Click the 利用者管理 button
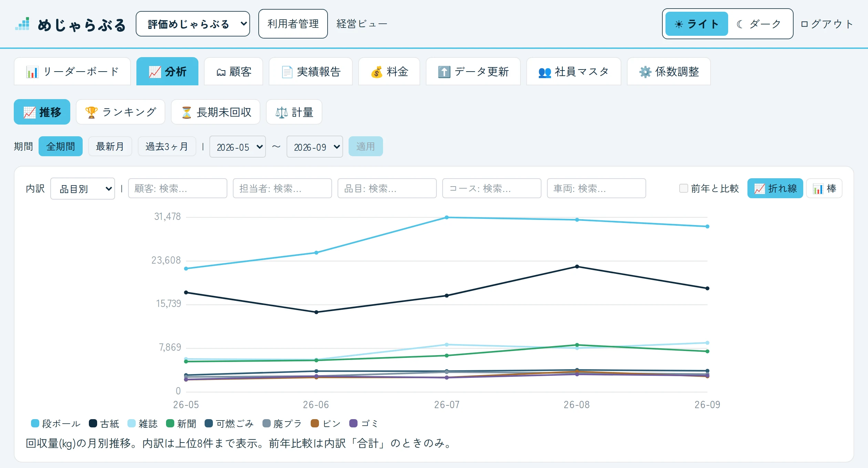The width and height of the screenshot is (868, 468). (293, 24)
